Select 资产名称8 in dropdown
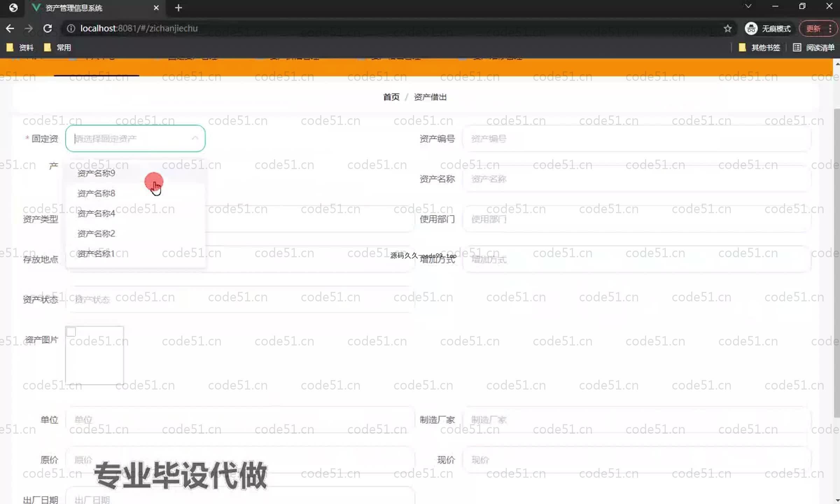 pos(96,193)
